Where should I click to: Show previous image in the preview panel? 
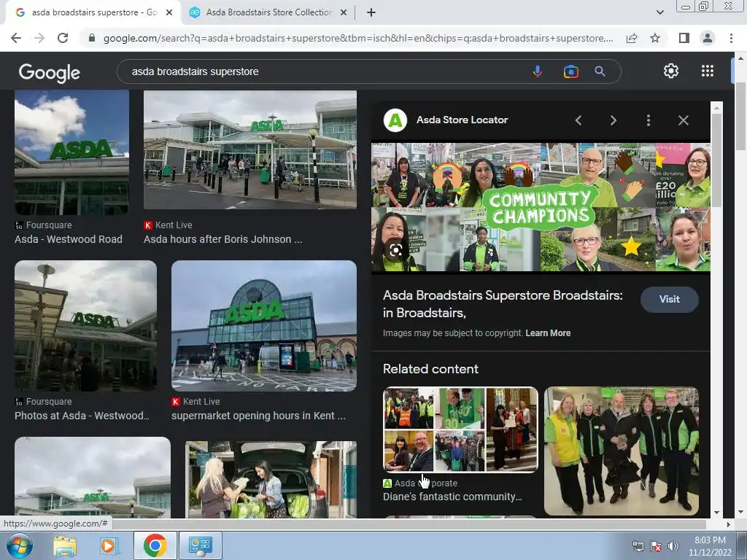coord(578,120)
